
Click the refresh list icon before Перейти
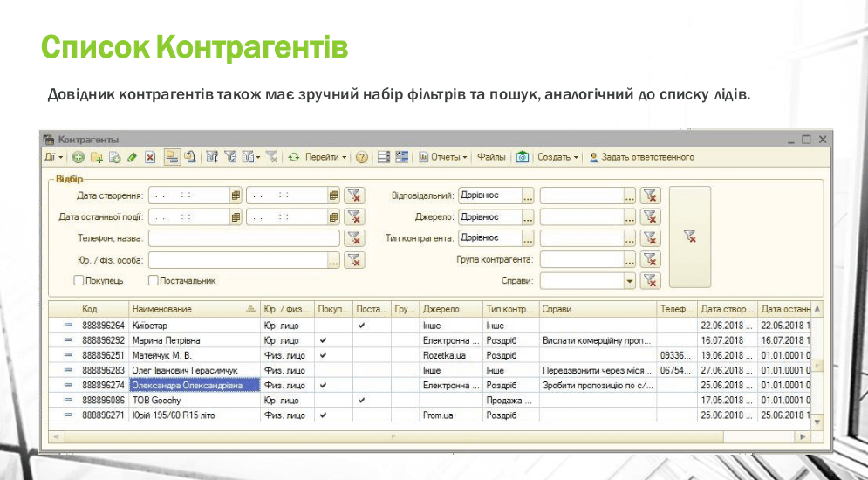point(294,158)
